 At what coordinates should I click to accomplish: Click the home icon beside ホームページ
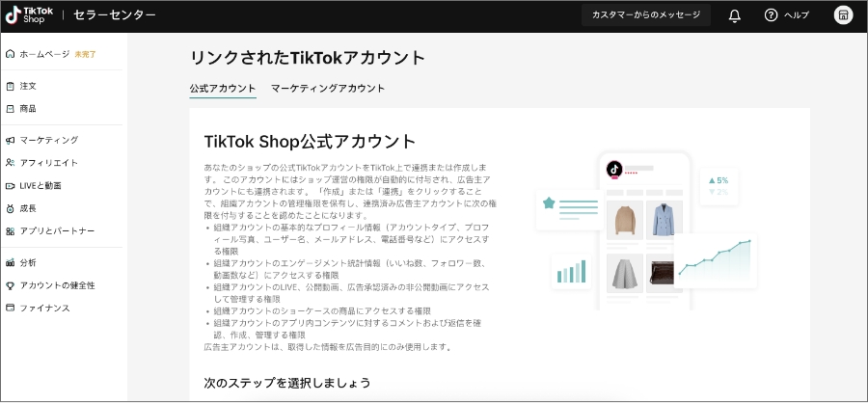10,54
